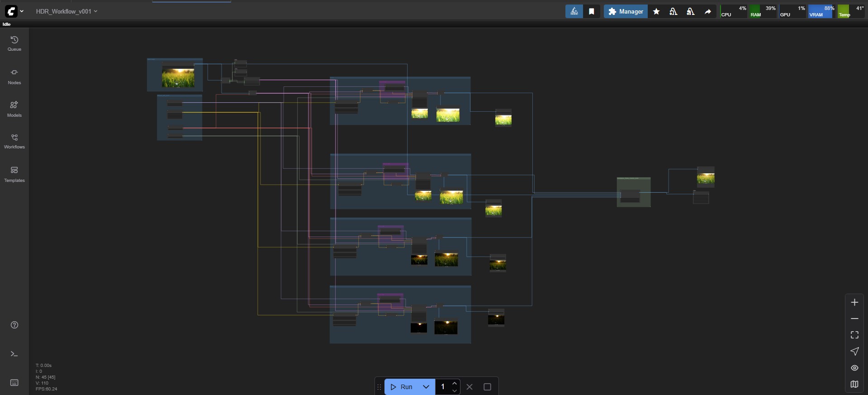The height and width of the screenshot is (395, 868).
Task: Open the HDR_Workflow_v001 workflow dropdown
Action: click(66, 11)
